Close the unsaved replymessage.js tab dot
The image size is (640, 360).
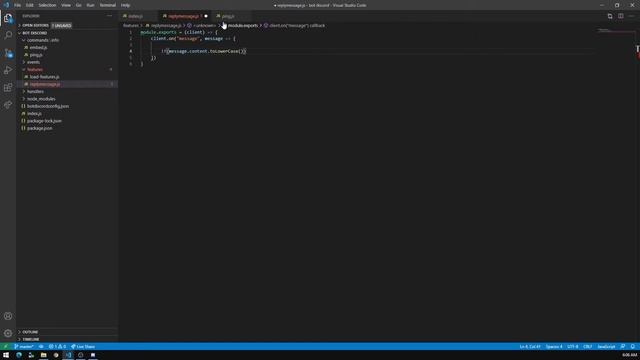[206, 16]
